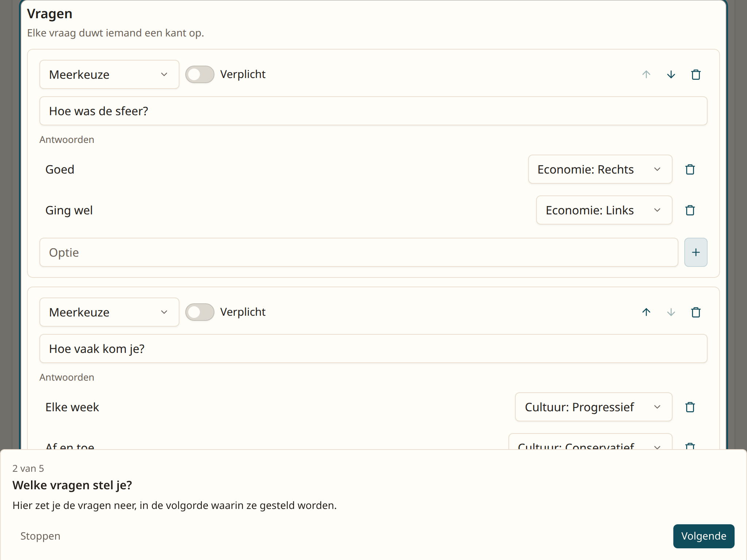Toggle Verplicht for 'Hoe was de sfeer?'
Screen dimensions: 747x560
click(x=200, y=74)
